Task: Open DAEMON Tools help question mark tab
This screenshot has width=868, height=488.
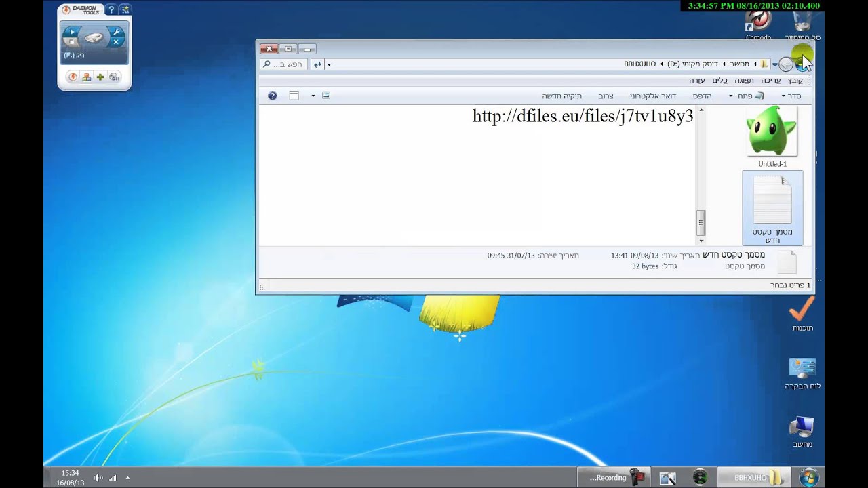Action: point(112,9)
